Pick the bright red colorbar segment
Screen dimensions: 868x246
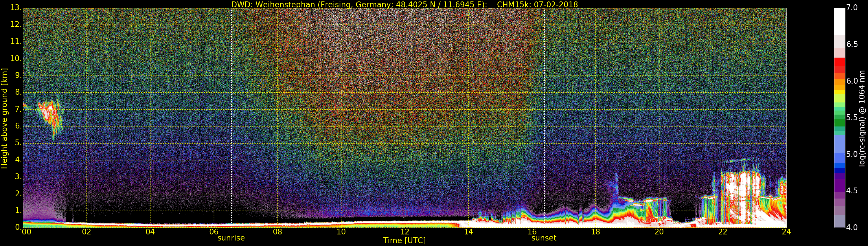click(839, 62)
